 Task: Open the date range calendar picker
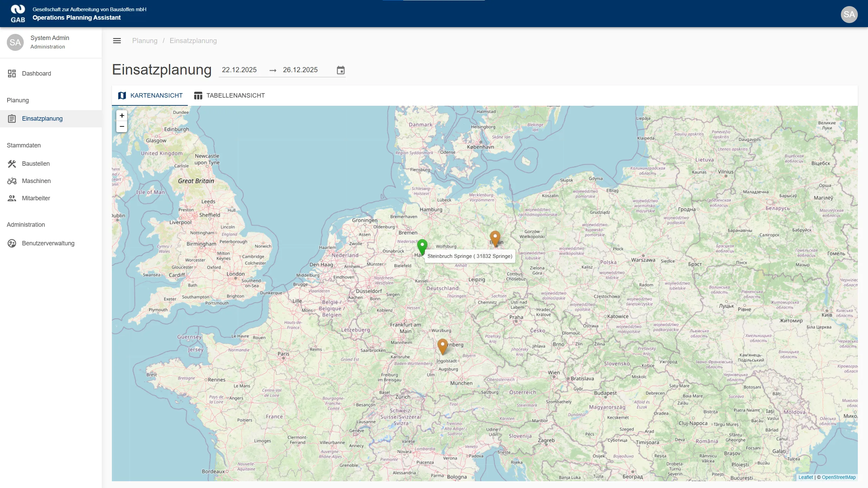[340, 70]
